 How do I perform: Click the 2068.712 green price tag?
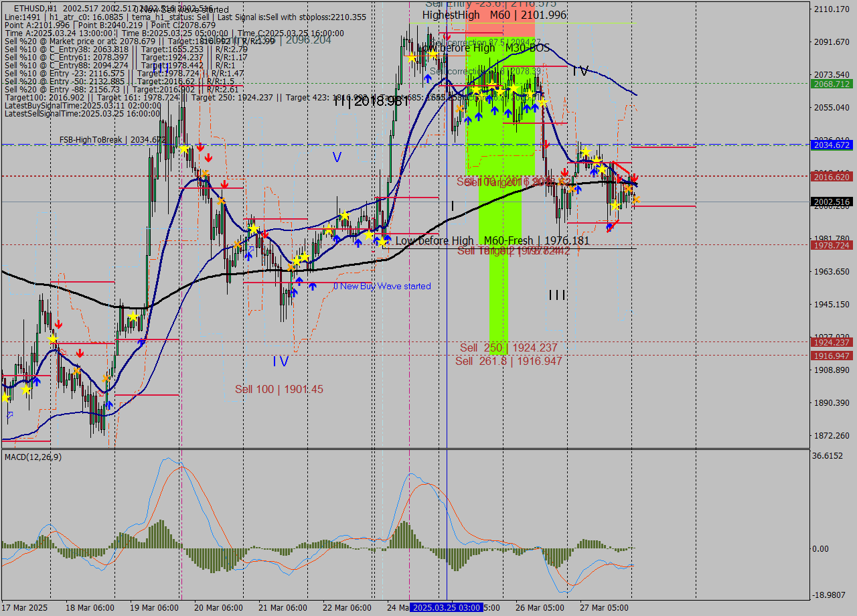click(x=832, y=84)
